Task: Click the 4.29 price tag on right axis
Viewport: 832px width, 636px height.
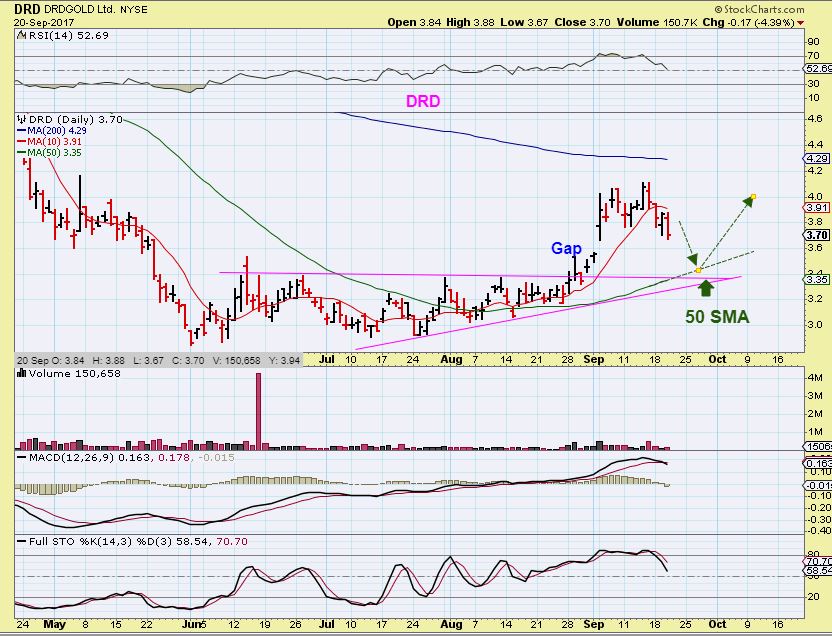Action: coord(817,159)
